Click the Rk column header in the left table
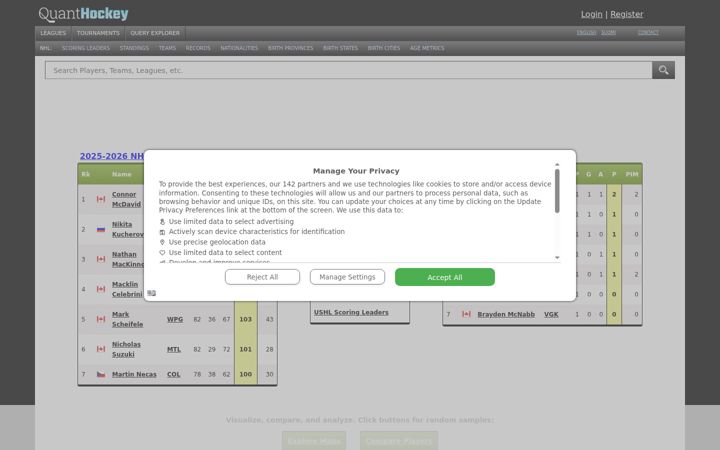The height and width of the screenshot is (450, 720). (x=85, y=174)
